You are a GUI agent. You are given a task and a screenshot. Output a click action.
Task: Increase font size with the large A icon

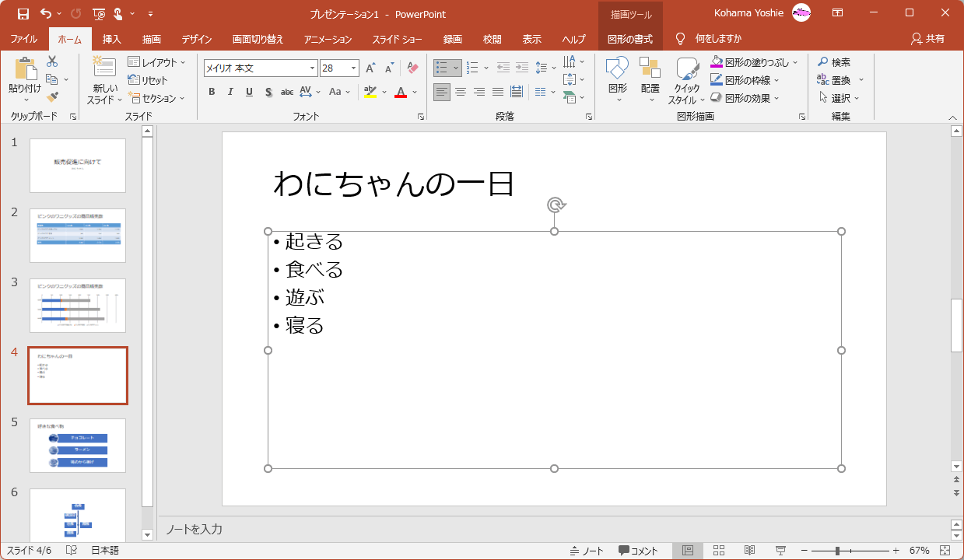[371, 68]
